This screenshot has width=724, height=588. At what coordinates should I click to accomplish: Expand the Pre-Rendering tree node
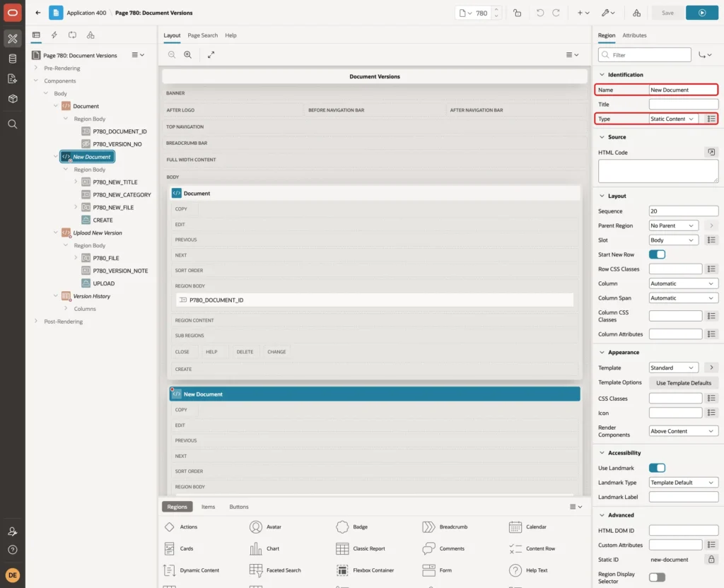tap(36, 68)
